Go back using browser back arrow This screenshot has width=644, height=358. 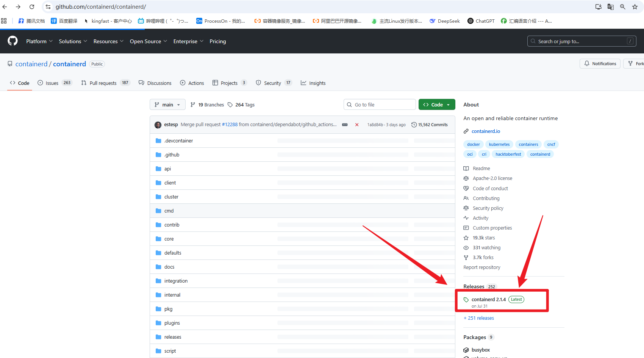pos(5,7)
